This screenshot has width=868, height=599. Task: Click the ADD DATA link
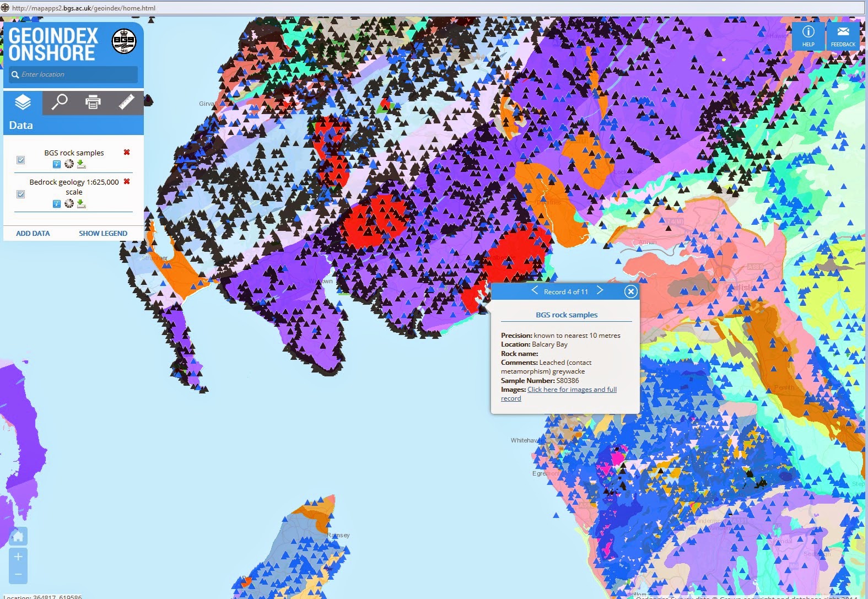click(33, 233)
